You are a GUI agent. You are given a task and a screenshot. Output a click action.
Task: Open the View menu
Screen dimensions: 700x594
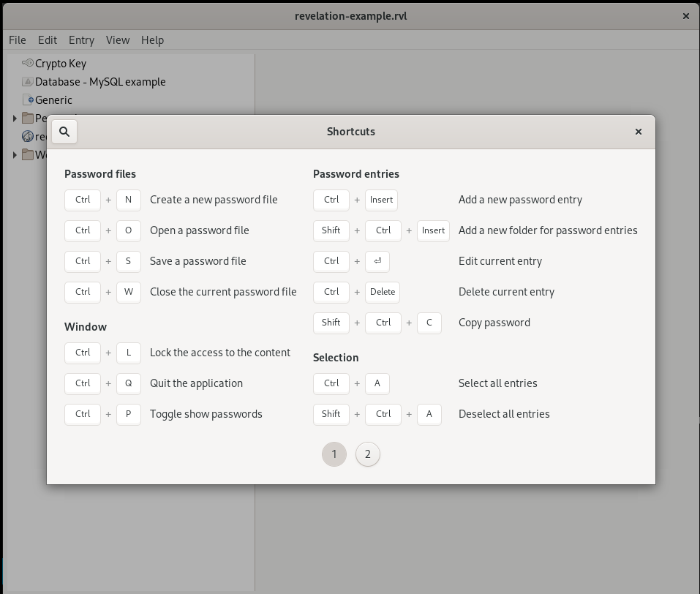tap(117, 40)
